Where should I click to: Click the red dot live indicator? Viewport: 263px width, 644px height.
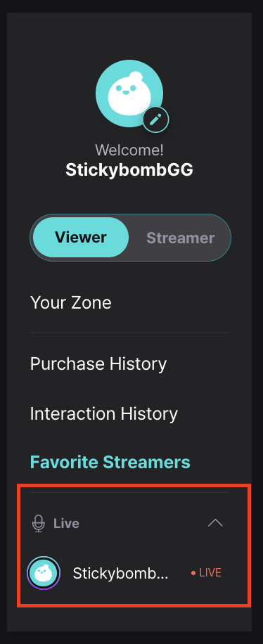(x=193, y=573)
